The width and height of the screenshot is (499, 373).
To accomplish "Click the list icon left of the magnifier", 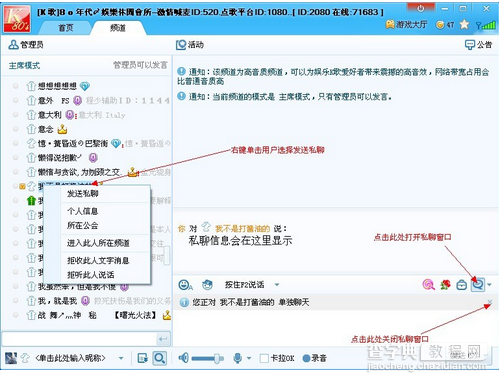I will [x=143, y=358].
